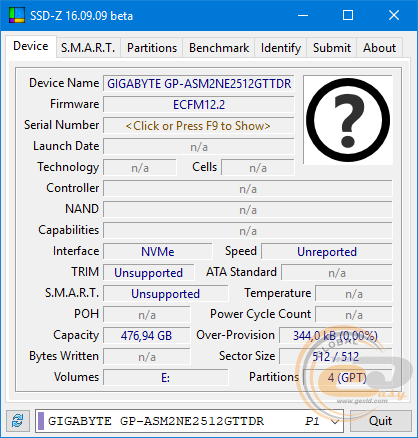Viewport: 418px width, 438px height.
Task: Reveal serial number via 'Click or Press F9 to Show'
Action: tap(199, 126)
